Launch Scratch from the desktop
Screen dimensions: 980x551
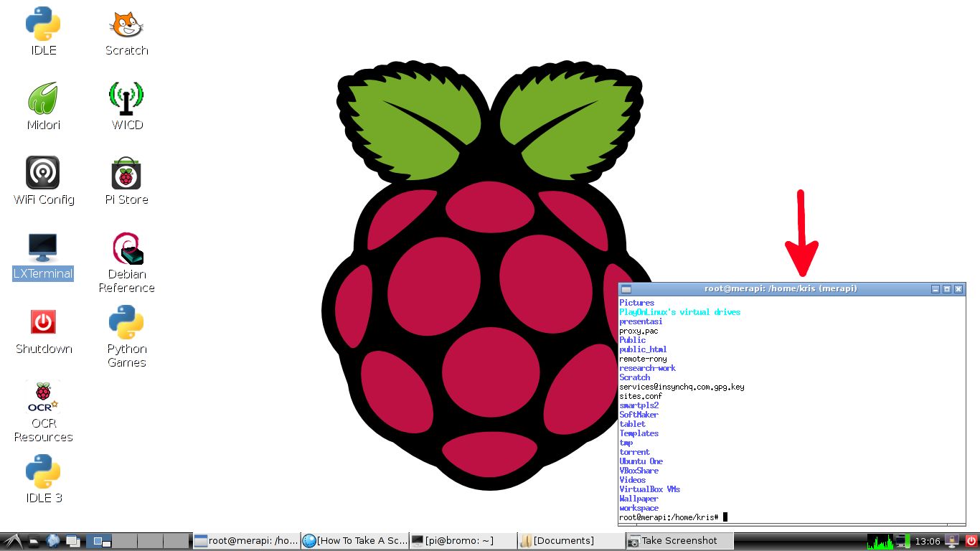coord(126,32)
